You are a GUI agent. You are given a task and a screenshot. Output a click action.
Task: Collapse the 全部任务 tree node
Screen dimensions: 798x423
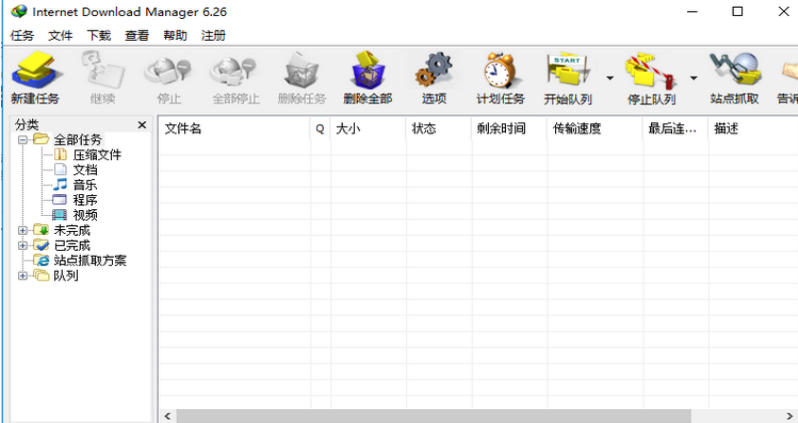(22, 139)
